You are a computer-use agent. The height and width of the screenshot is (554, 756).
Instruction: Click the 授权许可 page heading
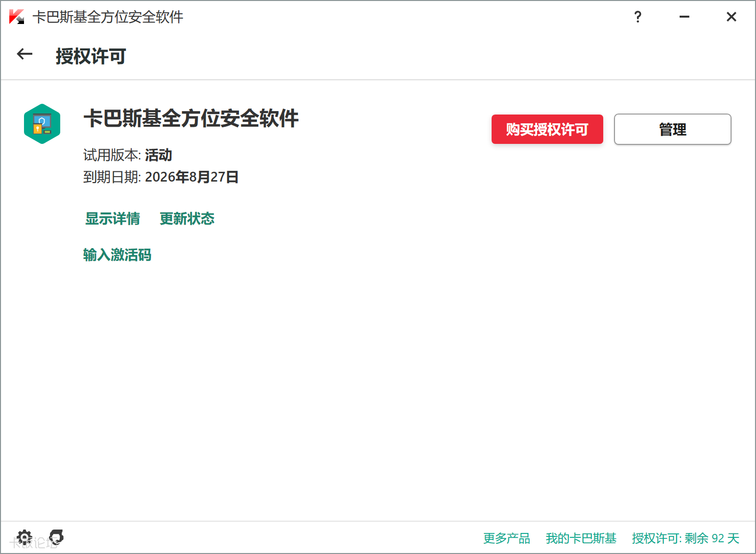(91, 56)
